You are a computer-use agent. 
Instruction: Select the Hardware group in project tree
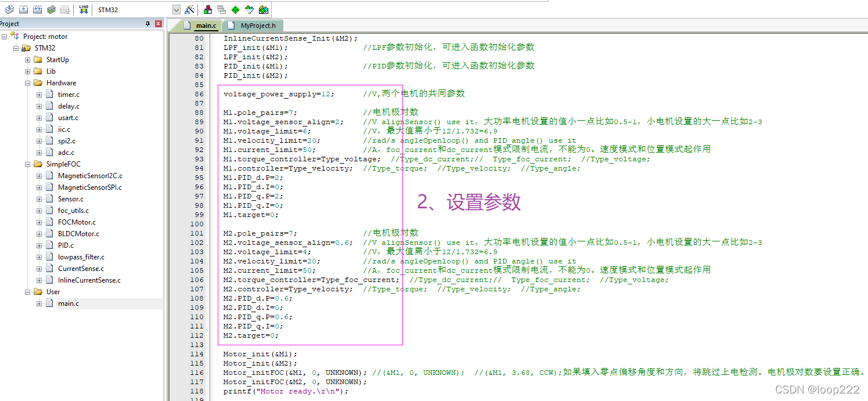[61, 83]
